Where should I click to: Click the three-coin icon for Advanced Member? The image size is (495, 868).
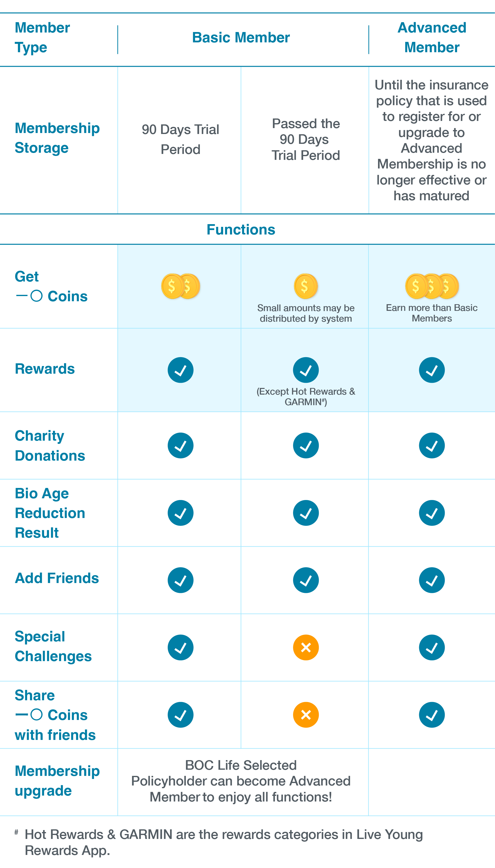(x=432, y=286)
